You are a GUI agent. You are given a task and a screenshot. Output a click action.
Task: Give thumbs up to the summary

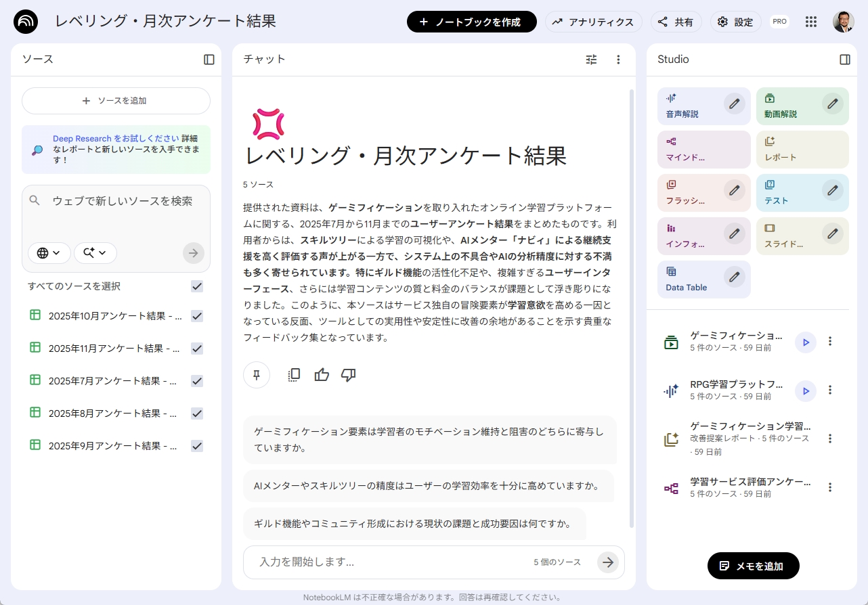322,375
